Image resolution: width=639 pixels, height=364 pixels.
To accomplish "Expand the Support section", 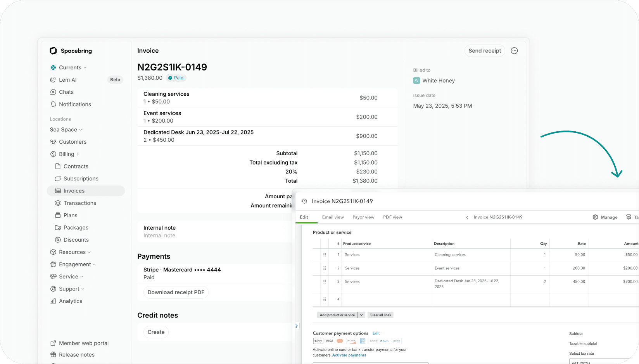I will click(x=83, y=289).
